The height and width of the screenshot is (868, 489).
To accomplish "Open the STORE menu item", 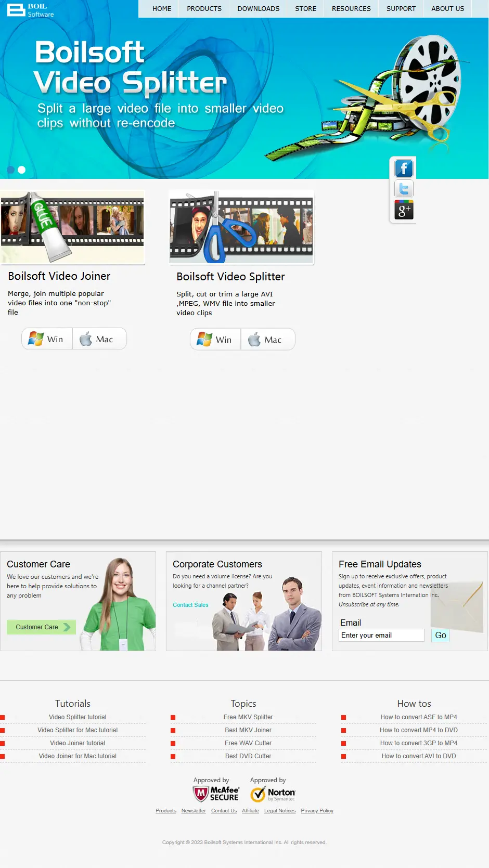I will click(306, 9).
